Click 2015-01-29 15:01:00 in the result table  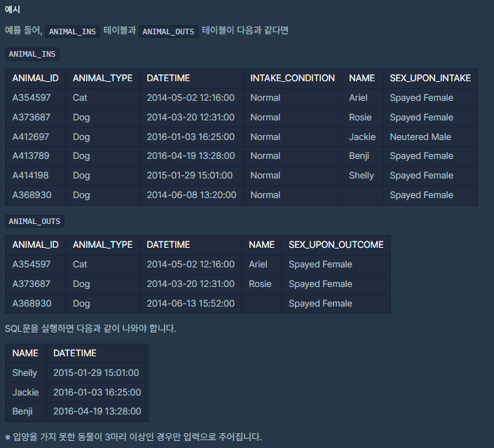pos(96,373)
